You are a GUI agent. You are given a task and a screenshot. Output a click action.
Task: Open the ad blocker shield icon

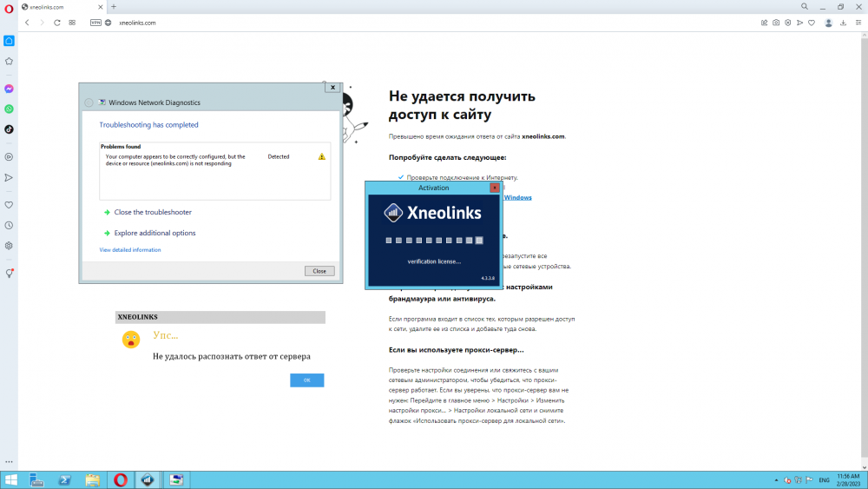click(788, 23)
